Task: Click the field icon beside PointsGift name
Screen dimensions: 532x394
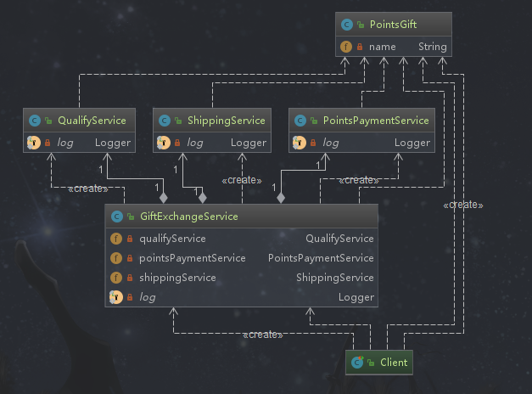Action: point(345,47)
